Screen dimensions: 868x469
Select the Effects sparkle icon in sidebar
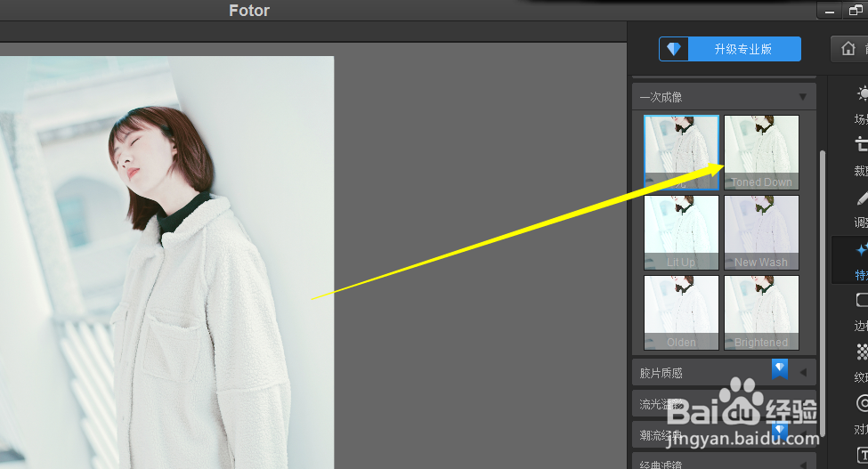[862, 250]
